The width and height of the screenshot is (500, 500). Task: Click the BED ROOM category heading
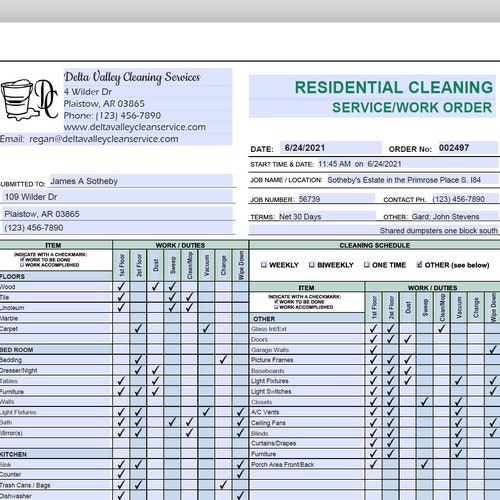coord(16,350)
